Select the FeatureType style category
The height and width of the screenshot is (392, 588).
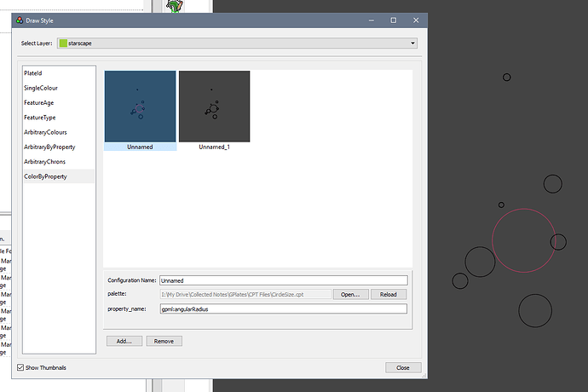click(59, 118)
